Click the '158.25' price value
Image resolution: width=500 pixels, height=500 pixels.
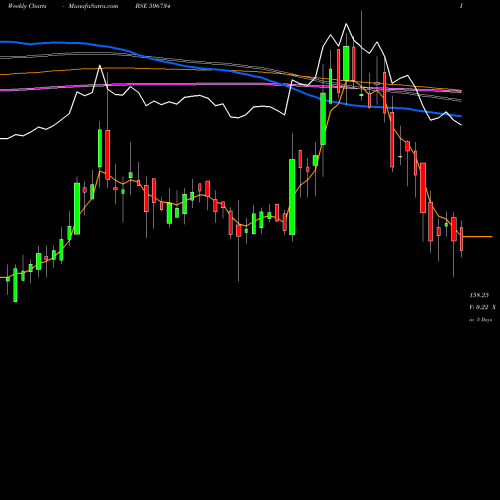479,295
